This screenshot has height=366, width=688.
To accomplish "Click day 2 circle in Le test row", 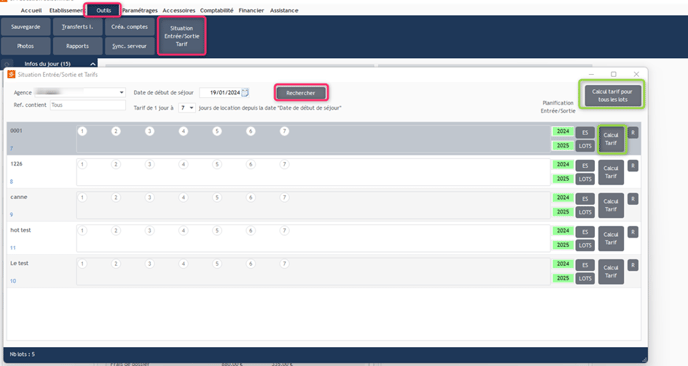I will click(x=116, y=264).
